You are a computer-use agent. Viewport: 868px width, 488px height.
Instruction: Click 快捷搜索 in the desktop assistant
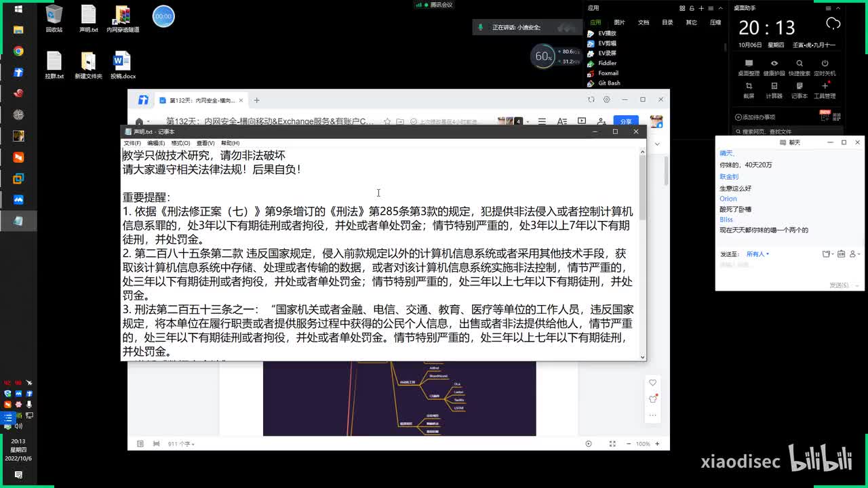(800, 67)
